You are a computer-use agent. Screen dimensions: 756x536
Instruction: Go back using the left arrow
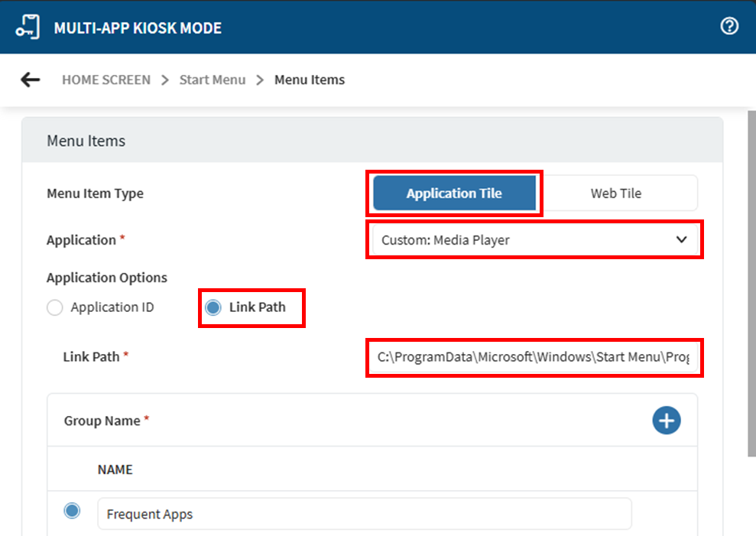pyautogui.click(x=30, y=80)
